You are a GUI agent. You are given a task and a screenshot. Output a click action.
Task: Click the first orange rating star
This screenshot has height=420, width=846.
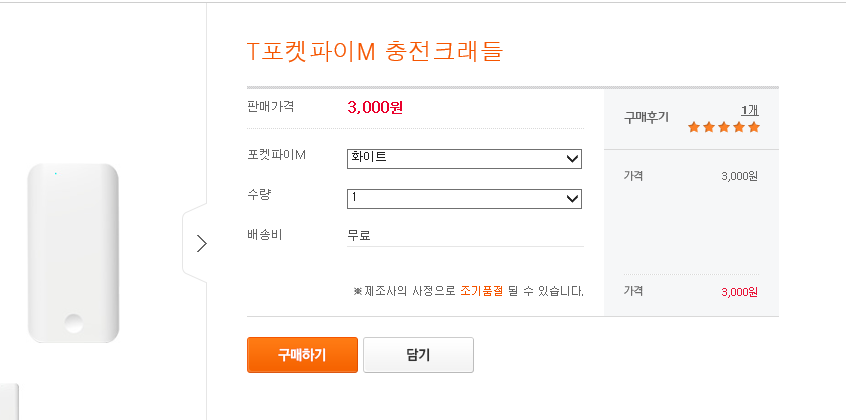(x=693, y=127)
